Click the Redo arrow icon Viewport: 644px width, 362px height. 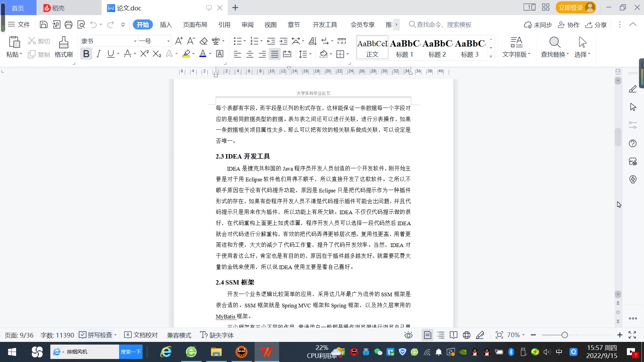point(110,24)
